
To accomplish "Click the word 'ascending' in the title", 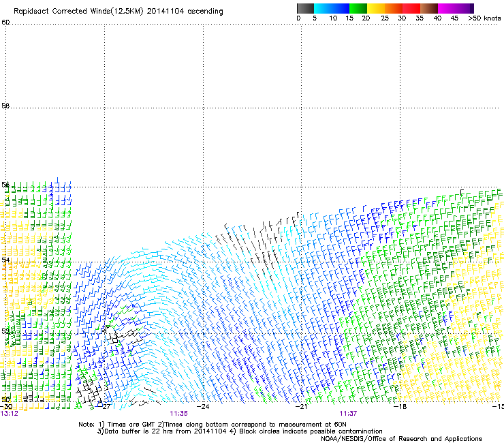I will (x=205, y=12).
